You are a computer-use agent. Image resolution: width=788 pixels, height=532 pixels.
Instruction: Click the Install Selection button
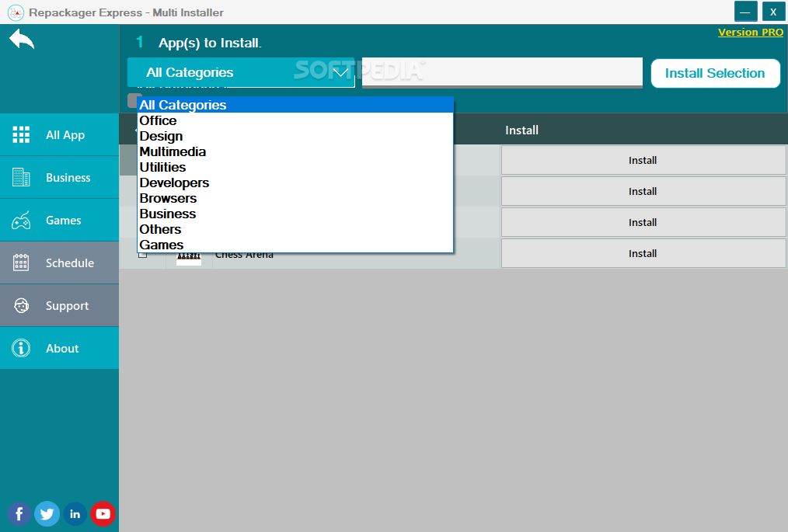point(715,73)
